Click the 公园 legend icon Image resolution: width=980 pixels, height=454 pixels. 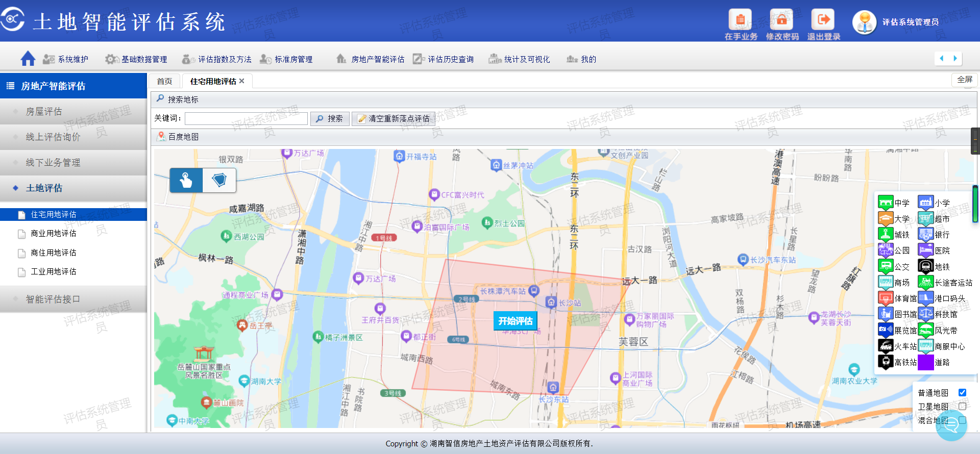point(886,250)
